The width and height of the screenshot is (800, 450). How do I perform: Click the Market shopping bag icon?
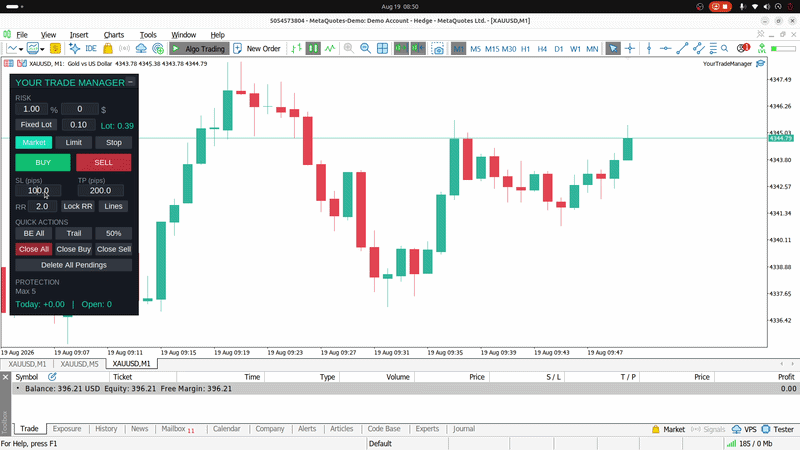(x=108, y=48)
